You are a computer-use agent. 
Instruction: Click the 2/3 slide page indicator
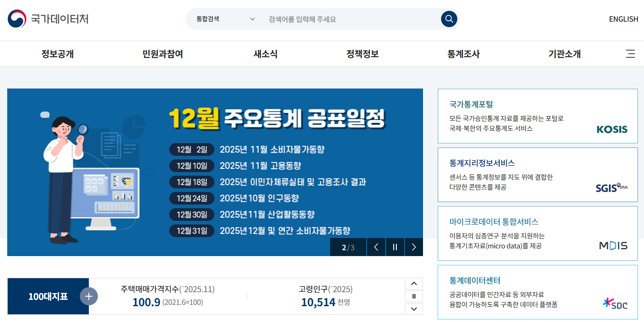coord(348,247)
